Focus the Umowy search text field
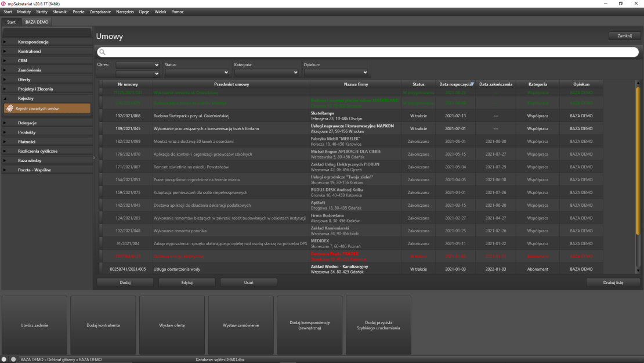 coord(368,52)
